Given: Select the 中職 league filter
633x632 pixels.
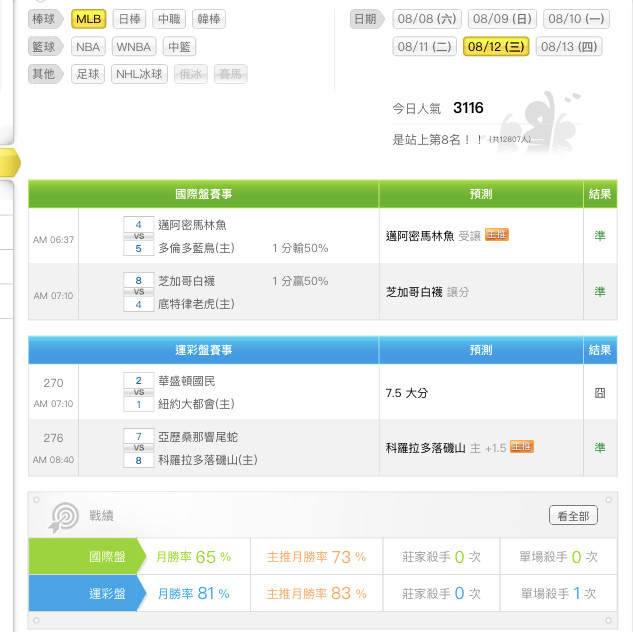Looking at the screenshot, I should [169, 19].
